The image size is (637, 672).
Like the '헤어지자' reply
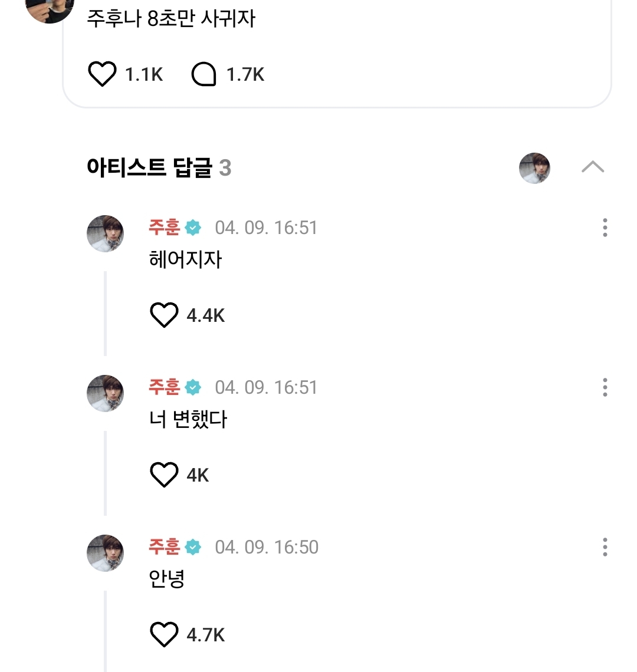164,315
